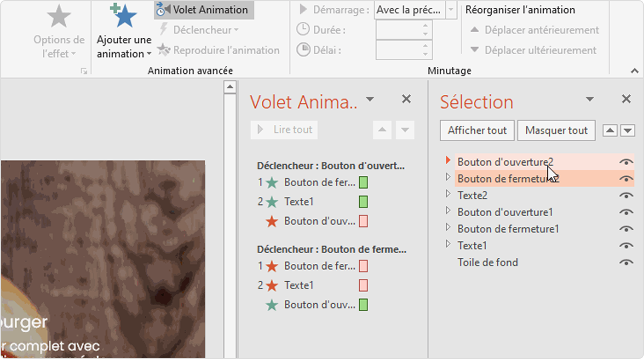Image resolution: width=644 pixels, height=359 pixels.
Task: Select the green star for Texte1 animation
Action: tap(272, 202)
